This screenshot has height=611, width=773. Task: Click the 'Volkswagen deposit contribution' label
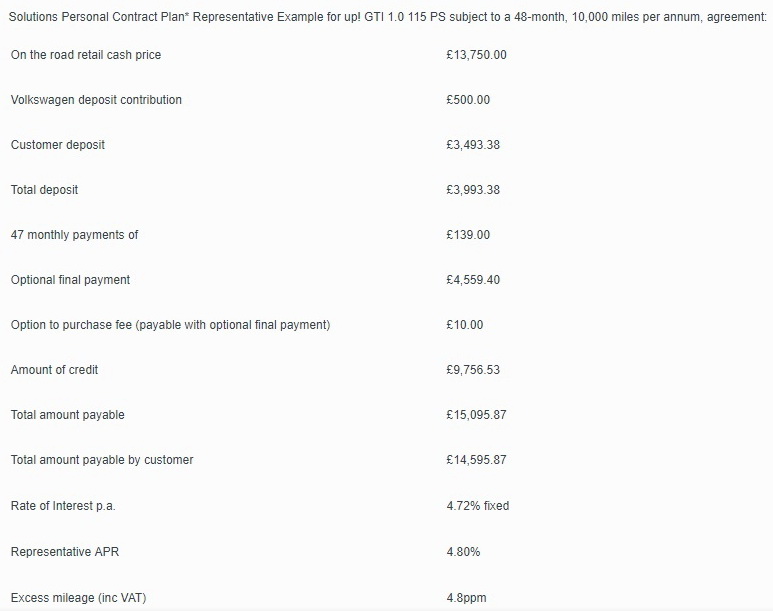point(96,100)
